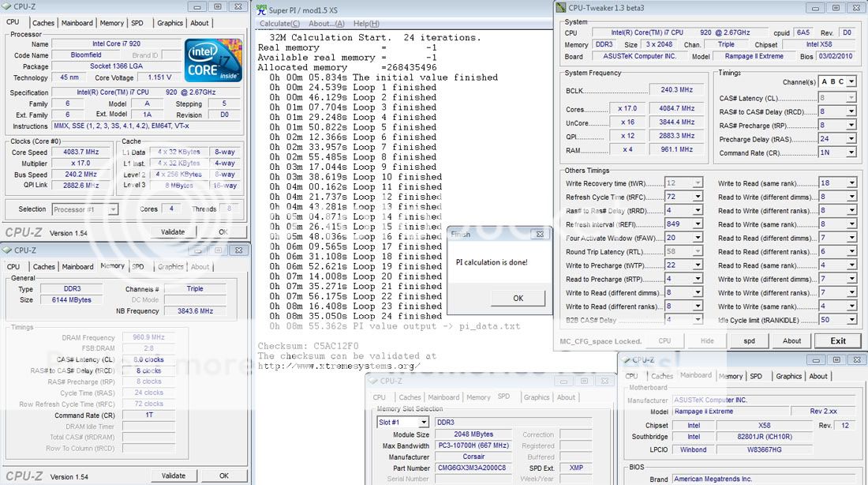Switch to Mainboard tab in top CPU-Z window

point(77,23)
